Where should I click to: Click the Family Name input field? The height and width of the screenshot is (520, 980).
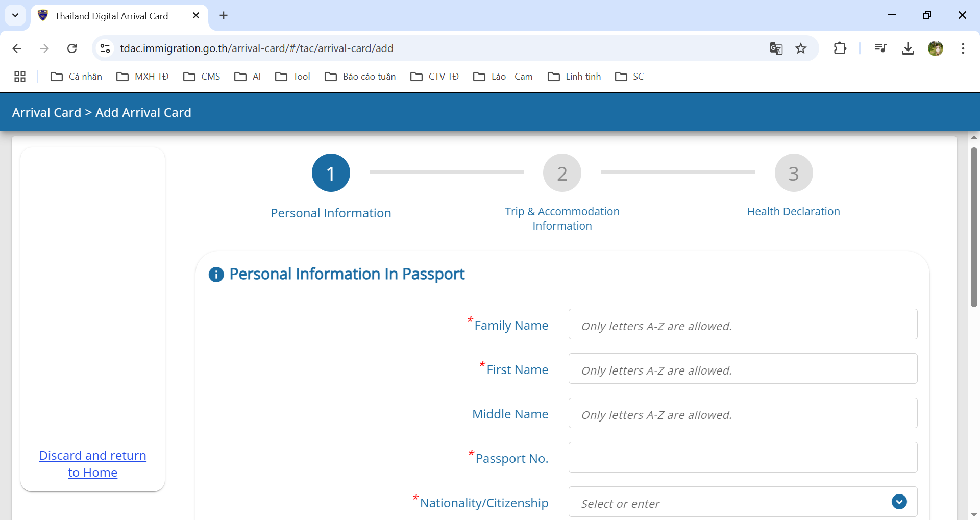tap(743, 324)
